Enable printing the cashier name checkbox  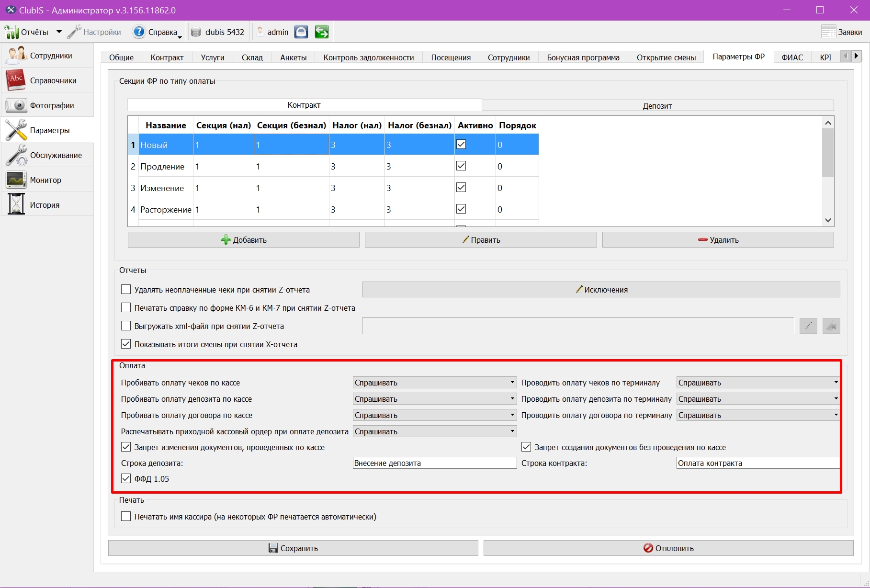pos(126,516)
